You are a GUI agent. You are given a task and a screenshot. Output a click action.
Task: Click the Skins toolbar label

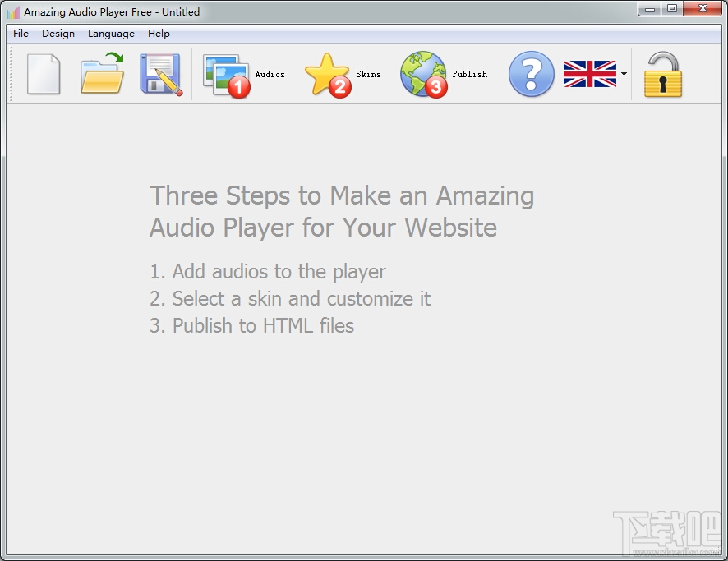point(368,74)
